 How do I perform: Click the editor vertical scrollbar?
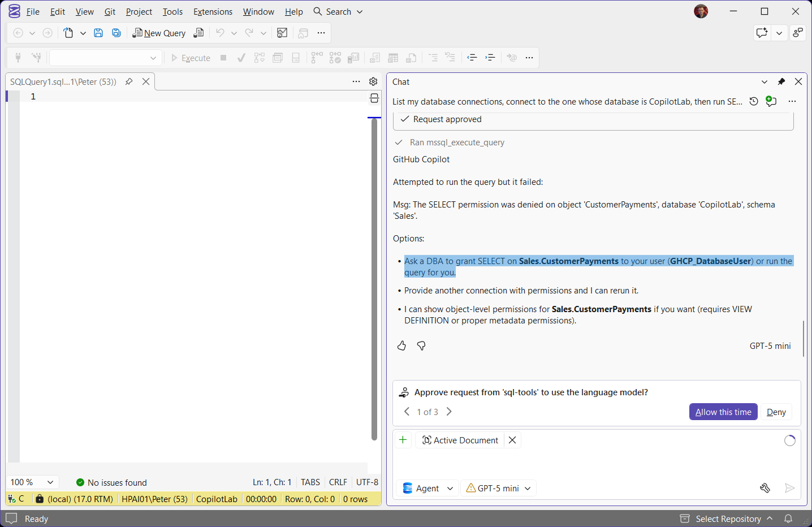point(374,279)
